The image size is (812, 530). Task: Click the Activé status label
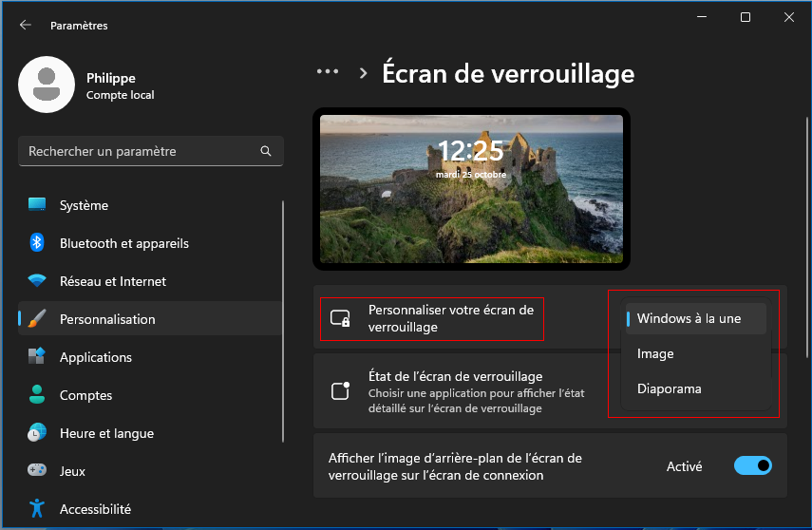tap(684, 466)
